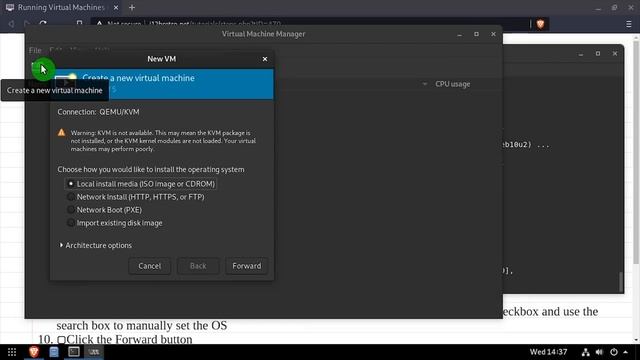Viewport: 640px width, 360px height.
Task: Click the browser bookmark icon
Action: [x=79, y=24]
